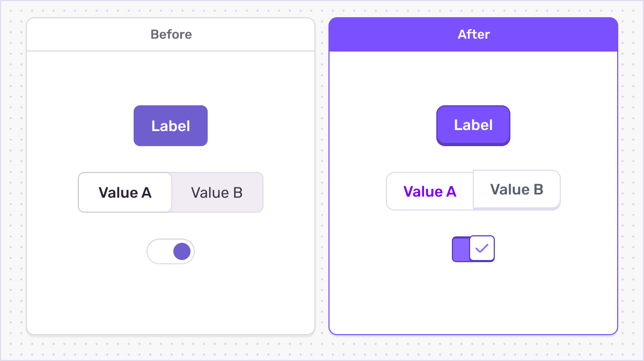Select Value B in the After segmented control

tap(516, 190)
